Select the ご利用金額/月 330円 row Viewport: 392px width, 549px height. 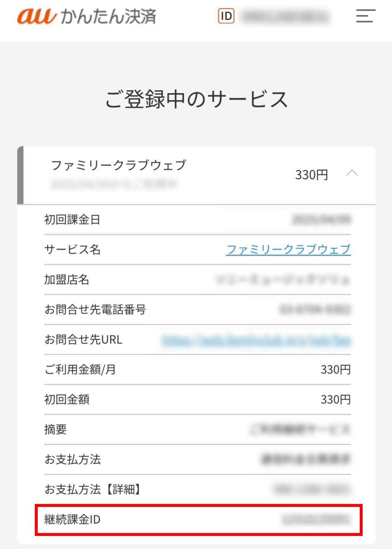pos(198,369)
